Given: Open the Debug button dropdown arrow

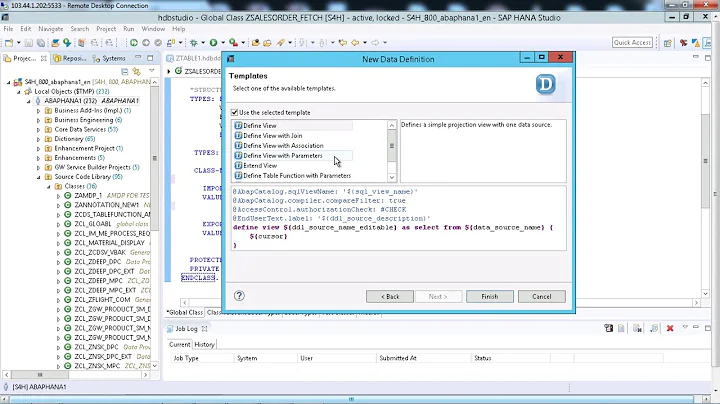Looking at the screenshot, I should click(203, 43).
